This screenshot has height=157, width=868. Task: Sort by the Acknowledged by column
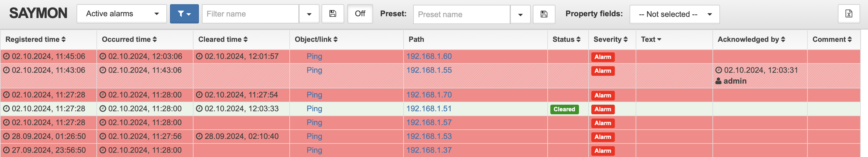[x=751, y=39]
